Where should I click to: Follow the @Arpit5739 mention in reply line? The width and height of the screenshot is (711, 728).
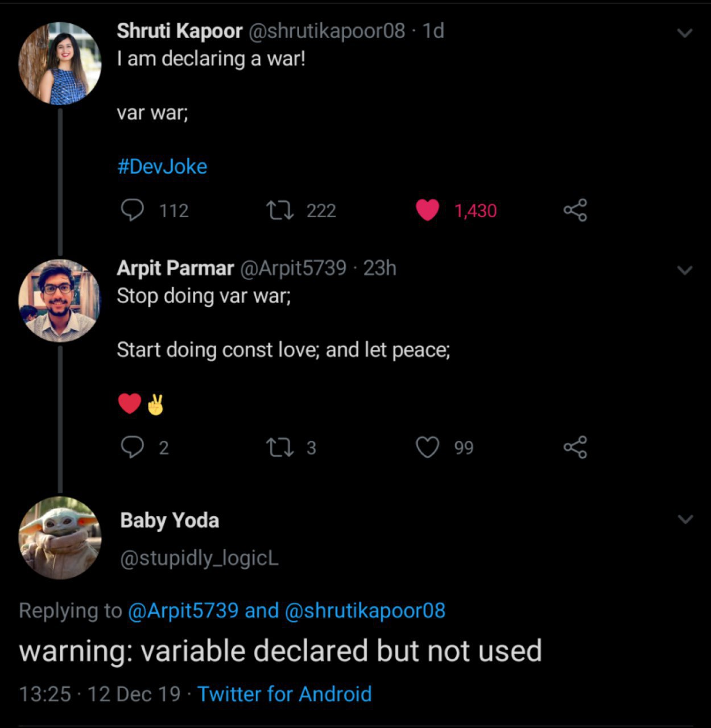pyautogui.click(x=183, y=610)
